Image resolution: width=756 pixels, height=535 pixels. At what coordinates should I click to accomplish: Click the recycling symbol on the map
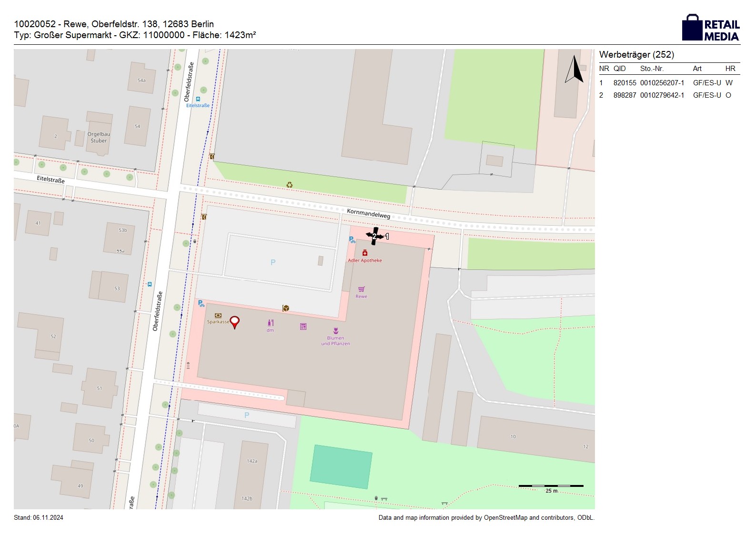coord(289,185)
